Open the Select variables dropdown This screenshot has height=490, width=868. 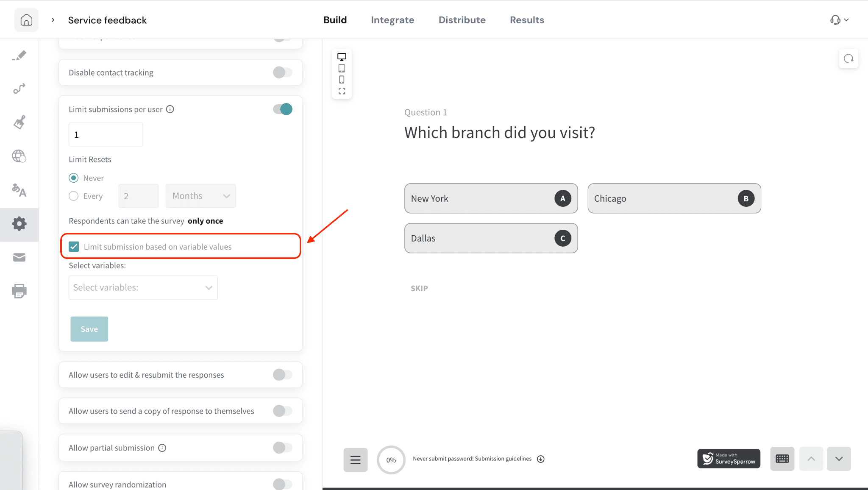point(143,287)
